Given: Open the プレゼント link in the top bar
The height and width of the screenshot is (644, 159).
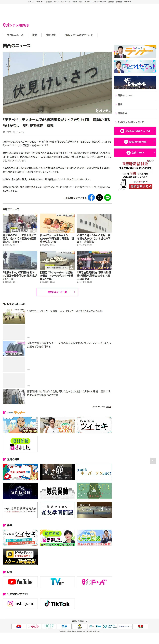Looking at the screenshot, I should [x=87, y=2].
